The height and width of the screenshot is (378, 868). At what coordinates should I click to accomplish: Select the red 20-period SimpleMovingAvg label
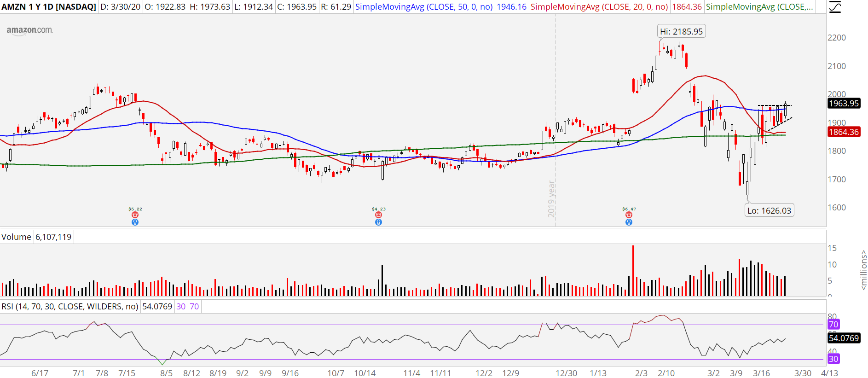click(599, 7)
